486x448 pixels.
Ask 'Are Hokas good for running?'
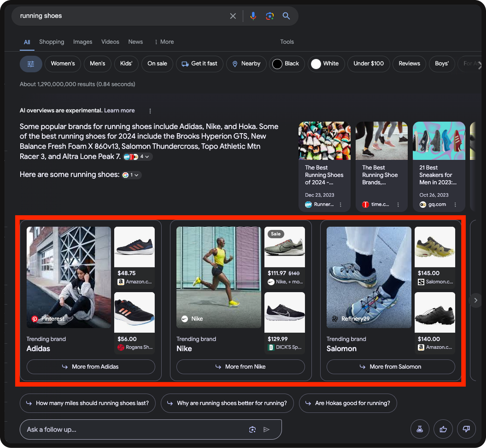348,403
